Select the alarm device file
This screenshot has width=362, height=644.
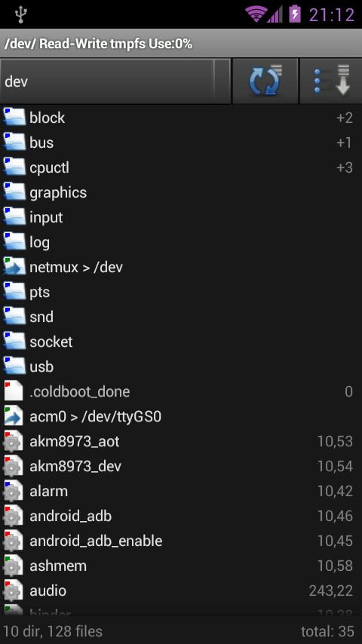tap(181, 491)
